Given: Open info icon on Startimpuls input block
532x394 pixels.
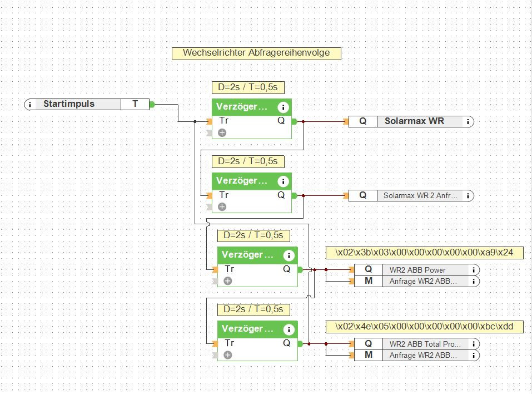Looking at the screenshot, I should 30,104.
